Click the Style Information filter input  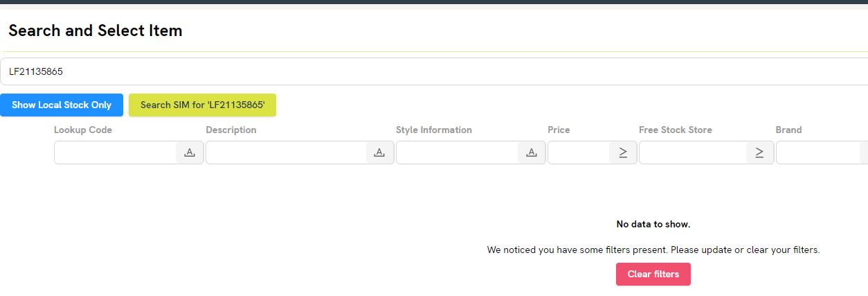[x=457, y=153]
